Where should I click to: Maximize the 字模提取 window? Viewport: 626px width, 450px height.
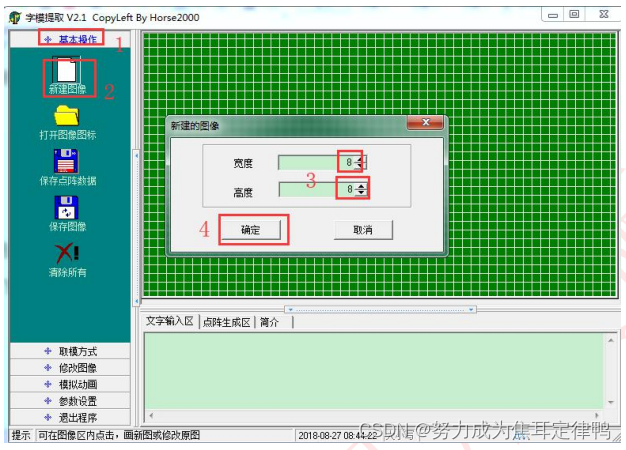[x=574, y=14]
